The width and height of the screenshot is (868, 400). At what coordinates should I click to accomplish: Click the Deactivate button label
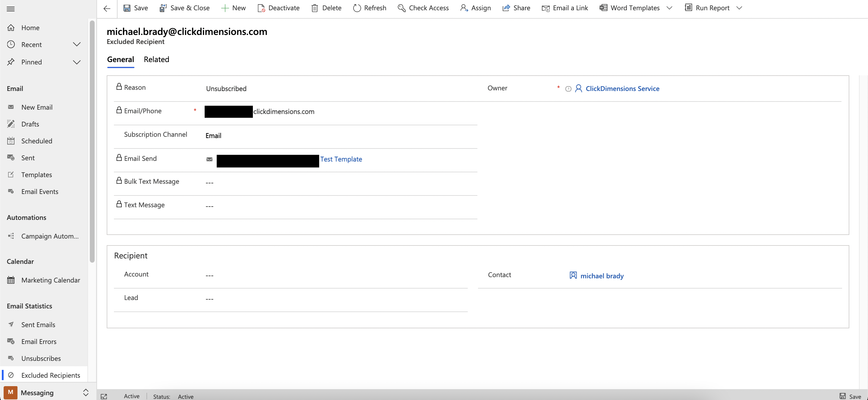[x=284, y=8]
